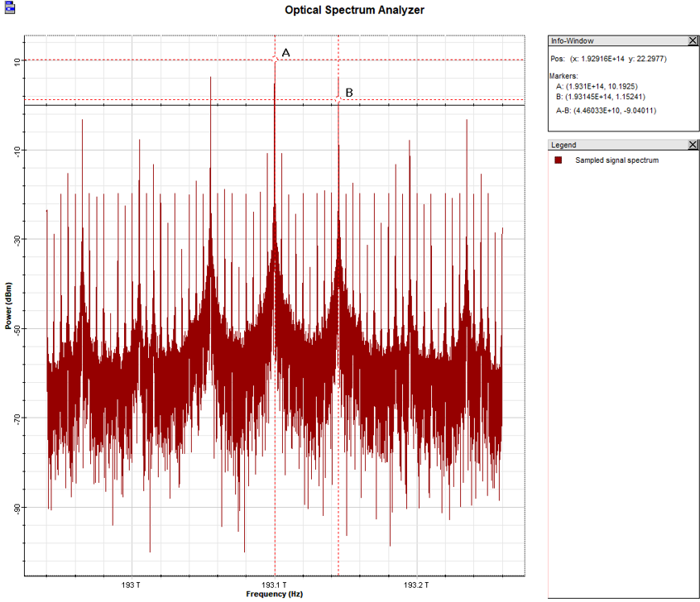
Task: Click the 'Sampled signal spectrum' legend entry
Action: coord(617,160)
